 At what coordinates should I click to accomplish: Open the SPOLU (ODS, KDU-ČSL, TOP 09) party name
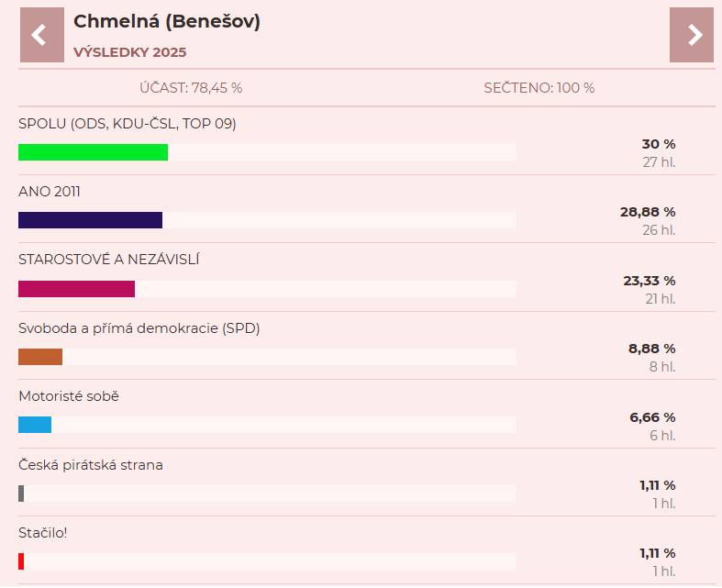pyautogui.click(x=128, y=124)
